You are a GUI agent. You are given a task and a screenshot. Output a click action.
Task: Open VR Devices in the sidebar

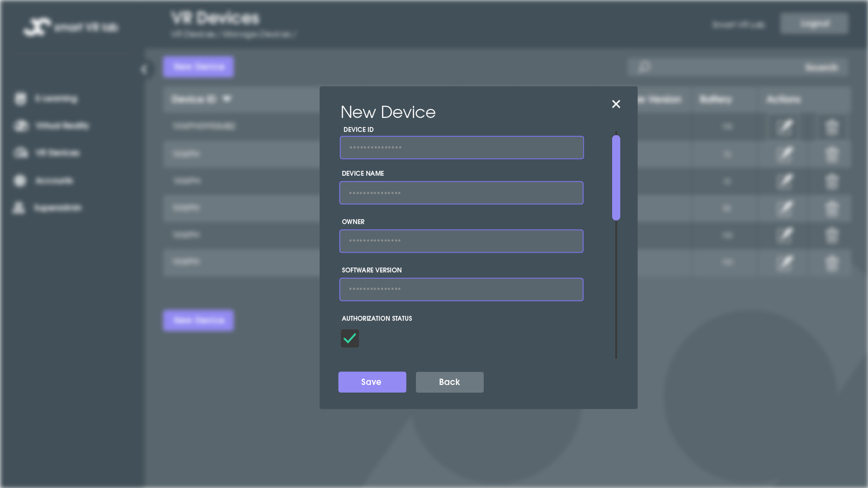point(57,153)
